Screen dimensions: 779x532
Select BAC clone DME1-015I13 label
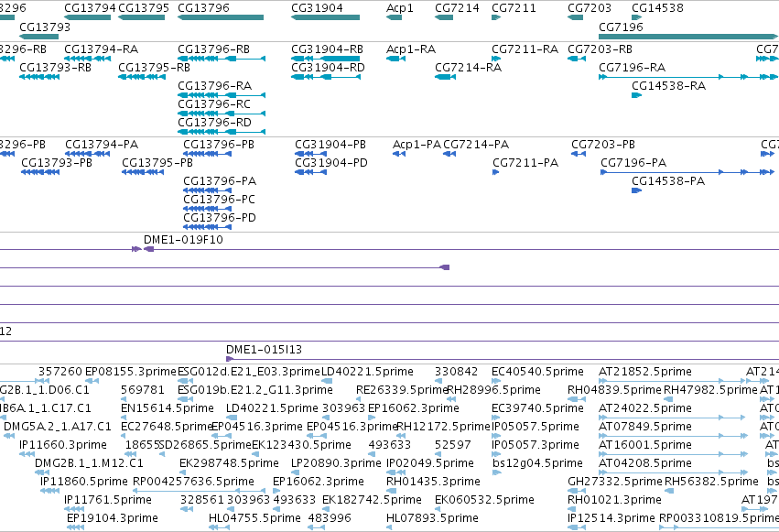(264, 350)
